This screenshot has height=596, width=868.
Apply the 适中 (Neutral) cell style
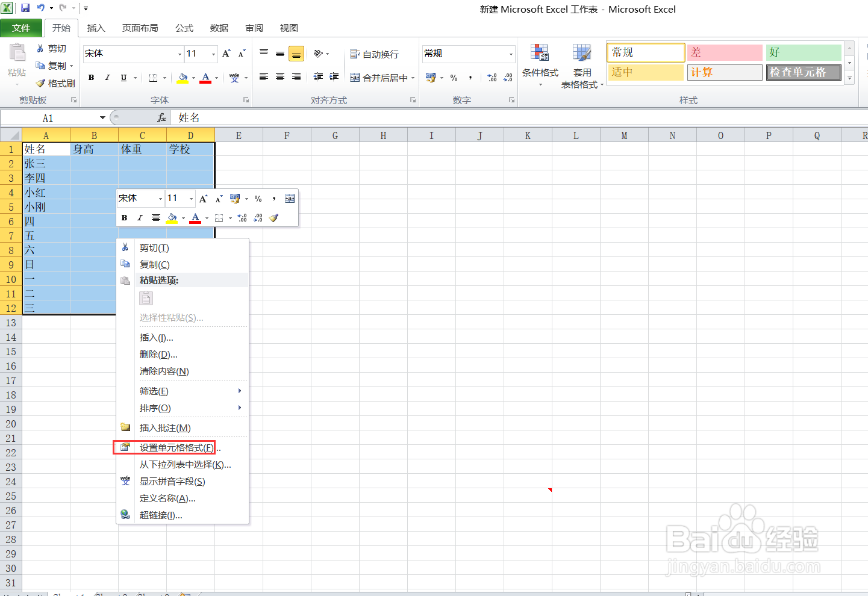coord(646,72)
